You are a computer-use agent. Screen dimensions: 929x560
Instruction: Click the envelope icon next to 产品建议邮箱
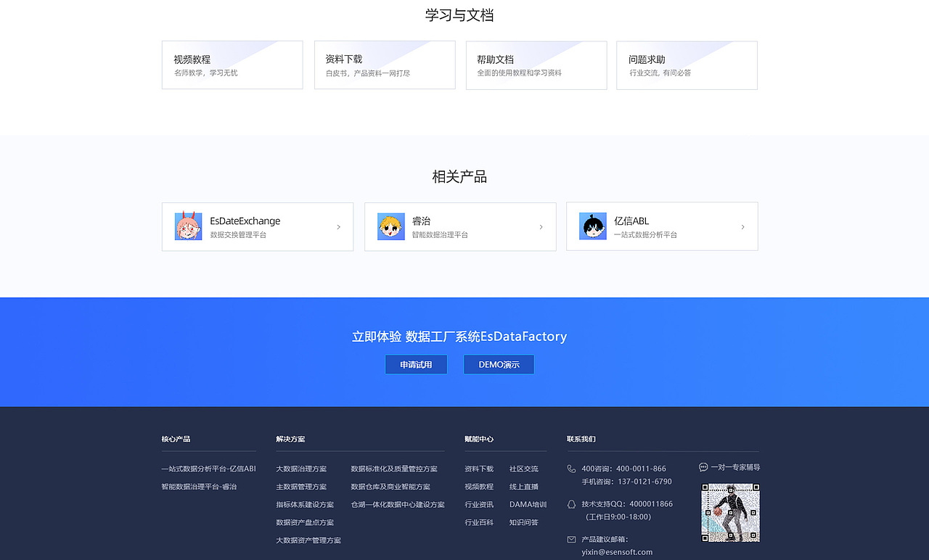(x=572, y=540)
